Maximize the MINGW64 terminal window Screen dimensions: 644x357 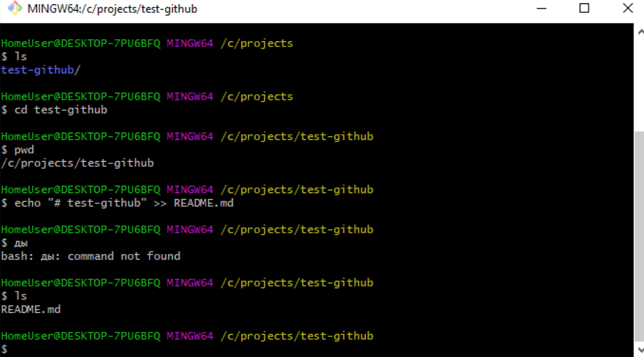[x=584, y=8]
